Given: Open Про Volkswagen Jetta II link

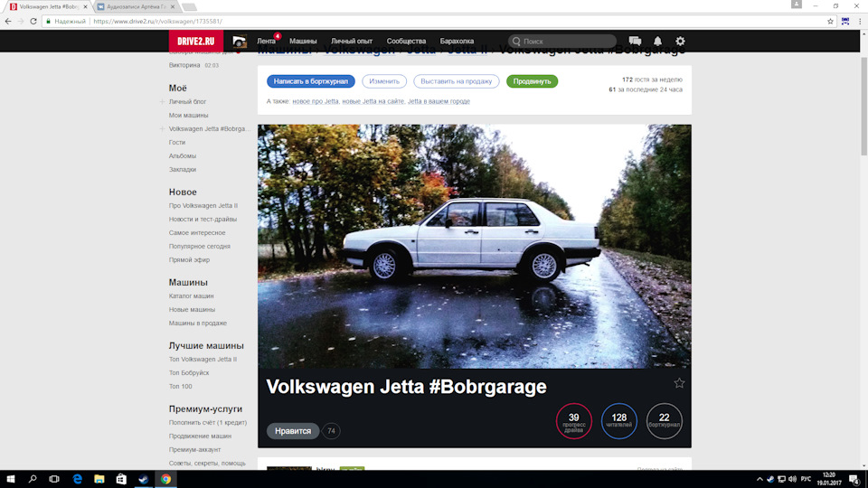Looking at the screenshot, I should [203, 206].
